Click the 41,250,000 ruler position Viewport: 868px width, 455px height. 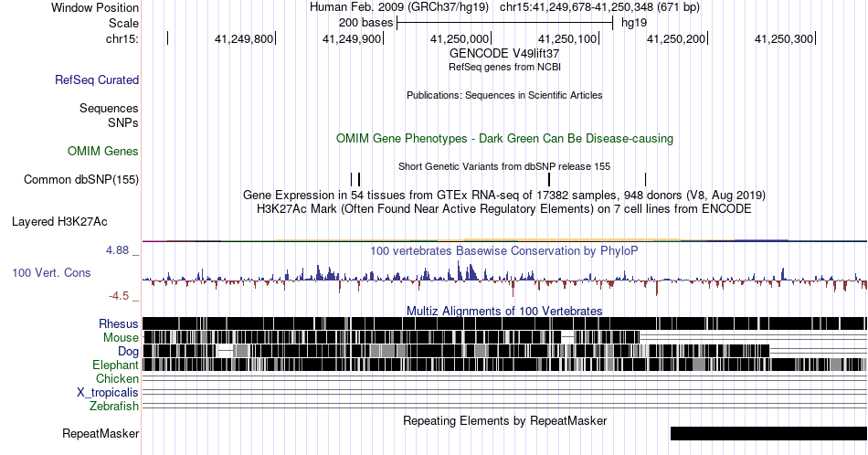(460, 38)
